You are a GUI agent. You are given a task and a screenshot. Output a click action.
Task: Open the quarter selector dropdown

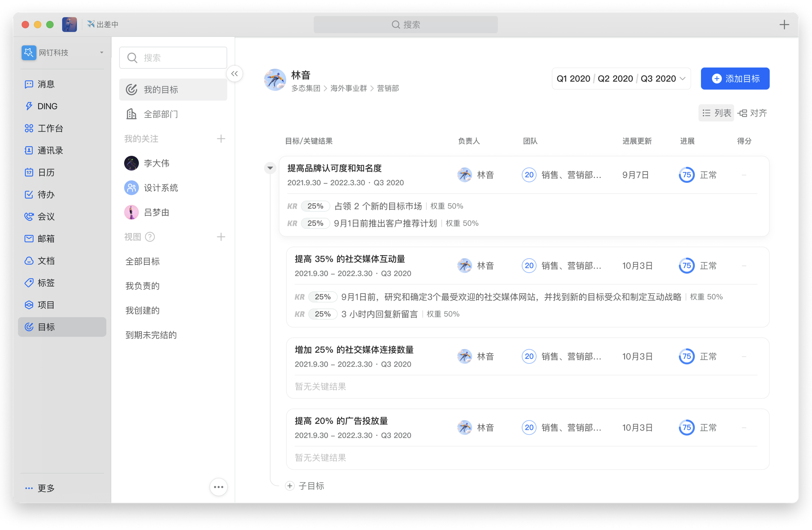click(x=682, y=78)
